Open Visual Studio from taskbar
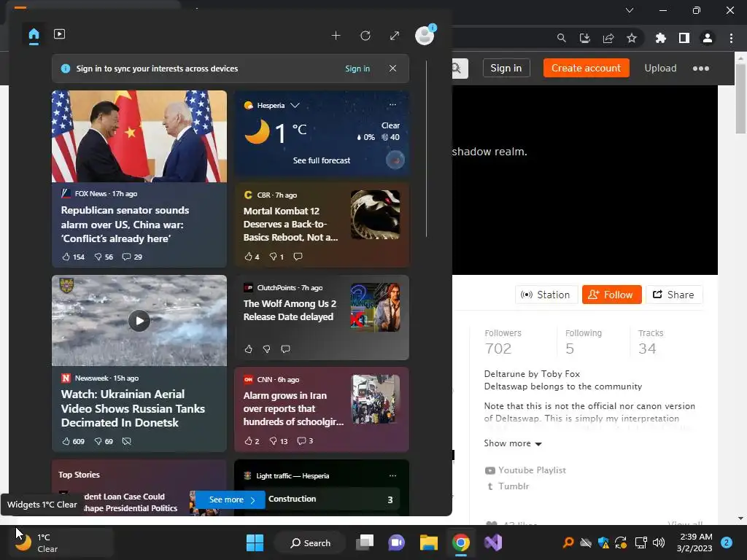 (493, 542)
